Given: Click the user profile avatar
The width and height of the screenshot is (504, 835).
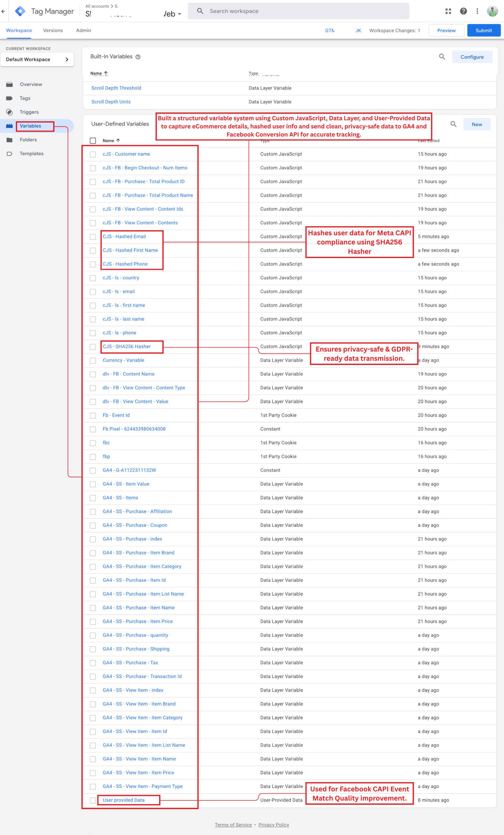Looking at the screenshot, I should [x=492, y=11].
